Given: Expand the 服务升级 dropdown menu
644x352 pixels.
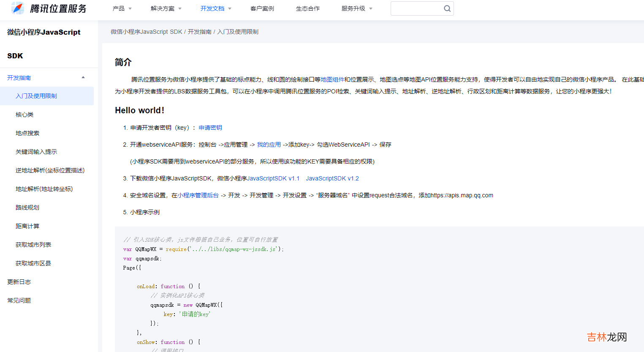Looking at the screenshot, I should 357,8.
